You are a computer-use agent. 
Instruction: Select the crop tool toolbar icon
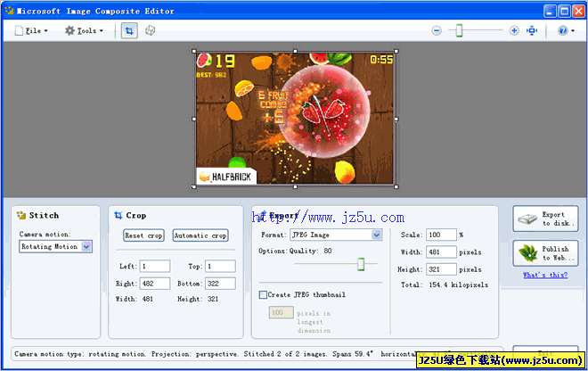pyautogui.click(x=129, y=31)
